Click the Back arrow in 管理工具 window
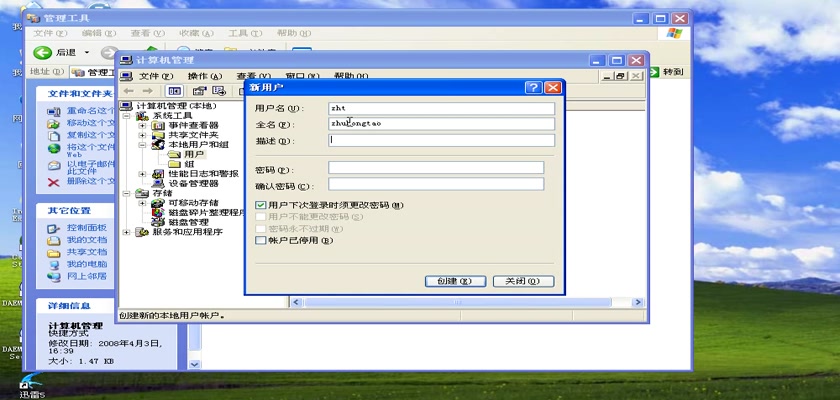 coord(42,52)
